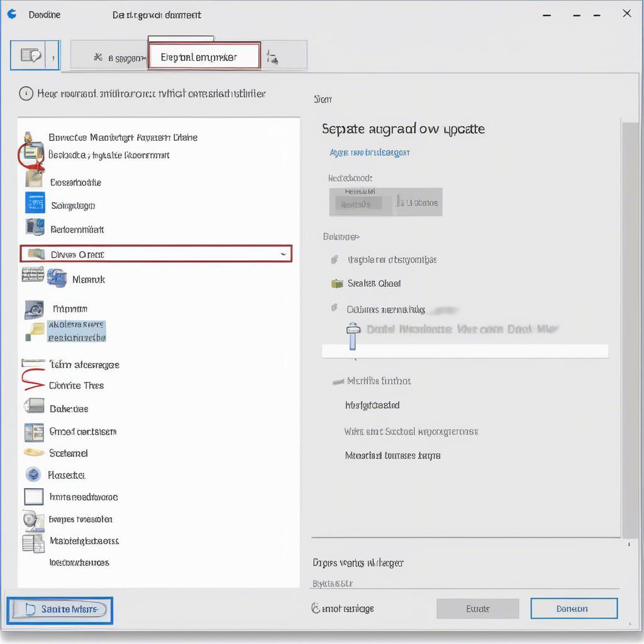Click the circled info icon above list
Screen dimensions: 644x644
[26, 94]
